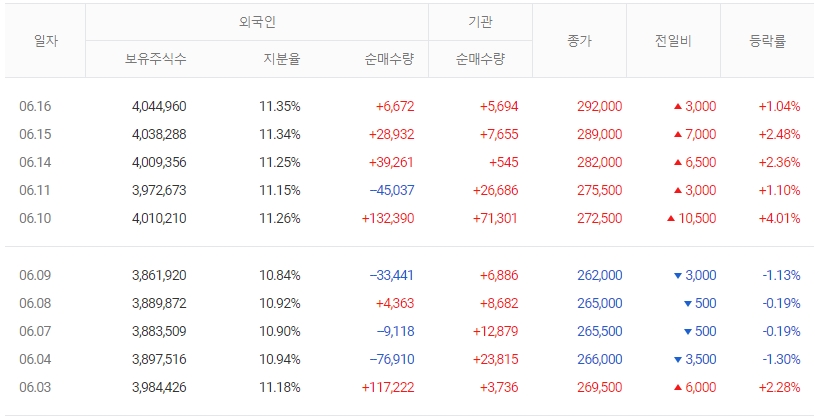Click the -1.30% change rate
The height and width of the screenshot is (419, 815).
pos(781,360)
